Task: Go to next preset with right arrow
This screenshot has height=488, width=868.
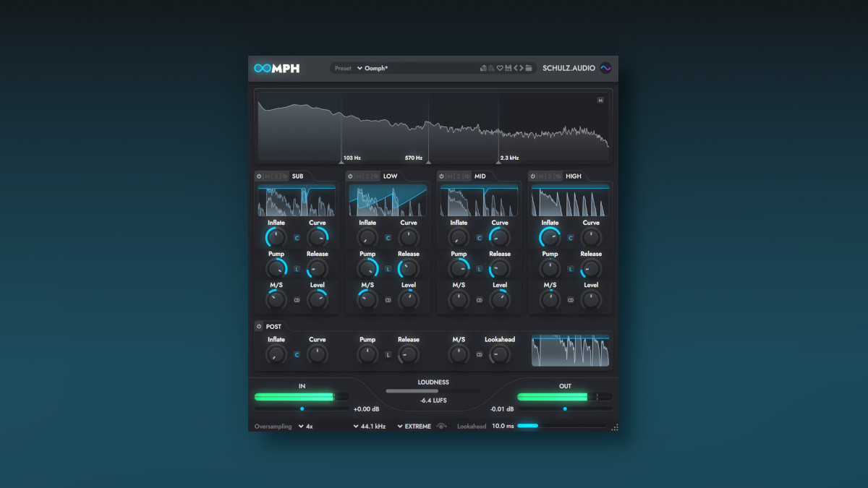Action: tap(521, 69)
